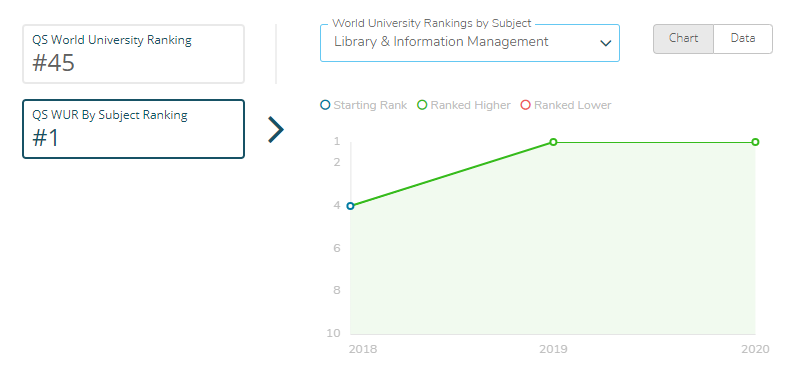Click the 2019 data point marker

[x=553, y=142]
